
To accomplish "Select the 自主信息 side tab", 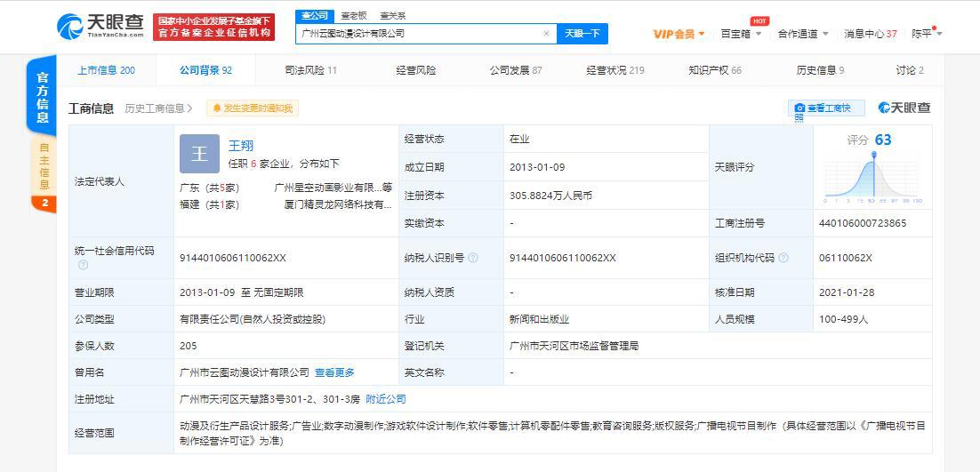I will [x=44, y=166].
